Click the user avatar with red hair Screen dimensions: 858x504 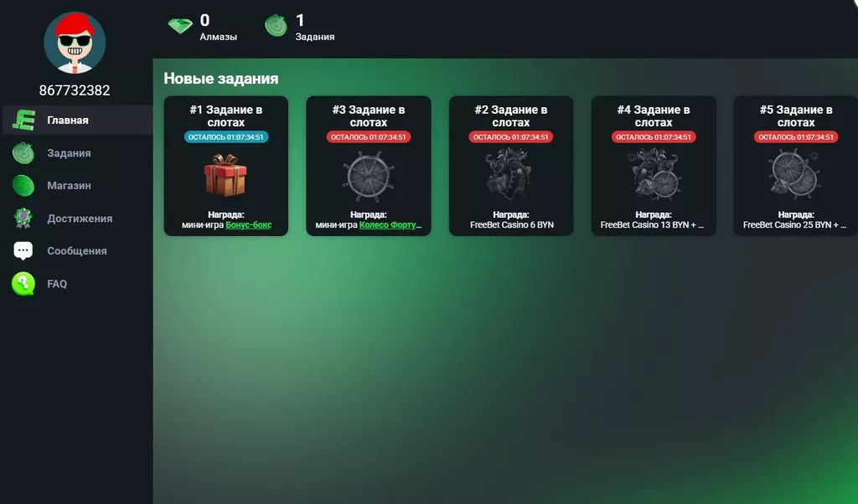(x=75, y=43)
